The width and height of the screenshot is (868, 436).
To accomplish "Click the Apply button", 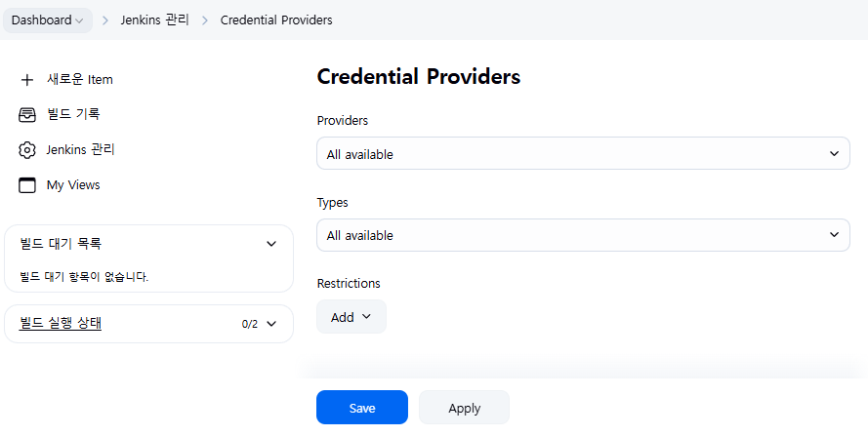I will click(464, 408).
